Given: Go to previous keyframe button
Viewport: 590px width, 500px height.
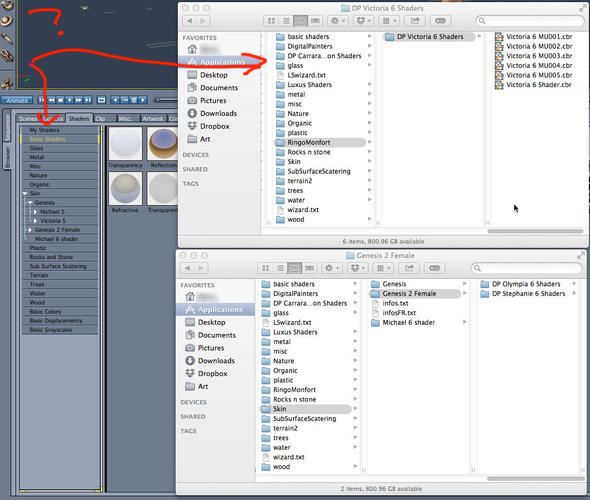Looking at the screenshot, I should pyautogui.click(x=115, y=100).
